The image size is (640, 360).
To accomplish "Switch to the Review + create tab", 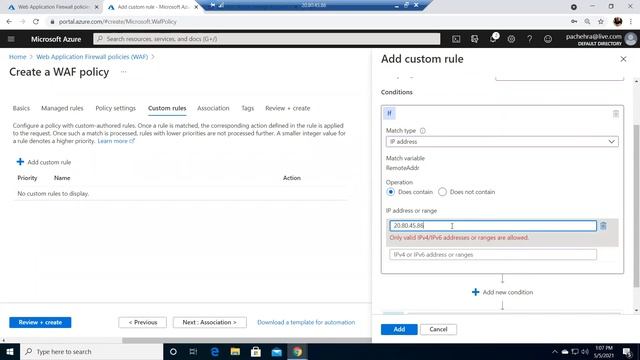I will tap(288, 108).
